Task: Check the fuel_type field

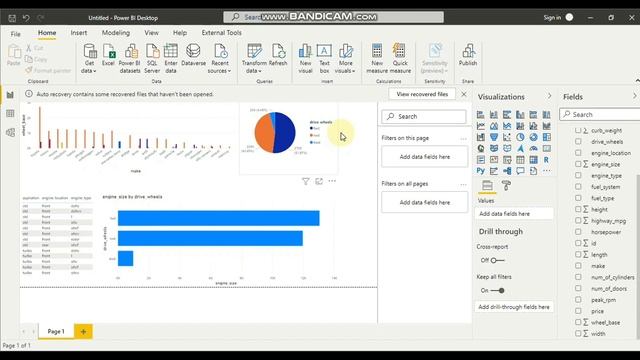Action: pyautogui.click(x=578, y=198)
